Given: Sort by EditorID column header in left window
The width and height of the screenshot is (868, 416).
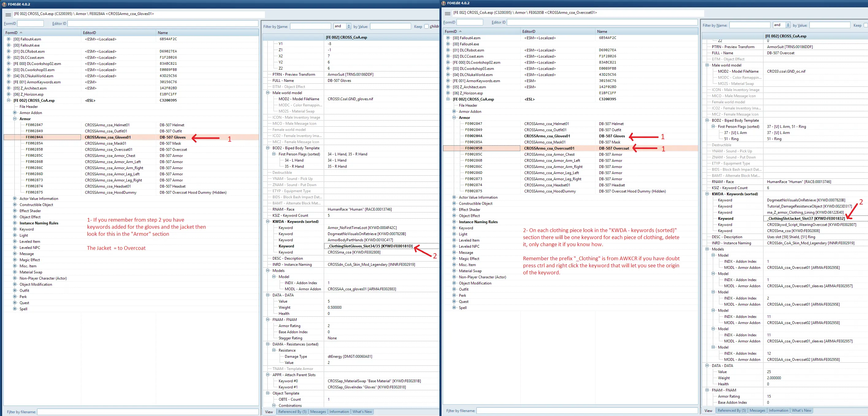Looking at the screenshot, I should click(x=119, y=33).
